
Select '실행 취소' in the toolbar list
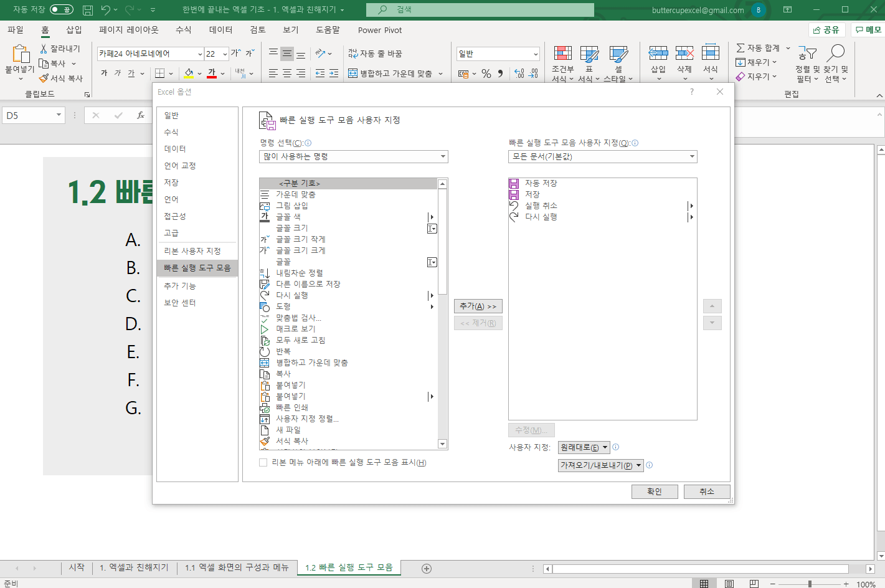(x=602, y=206)
